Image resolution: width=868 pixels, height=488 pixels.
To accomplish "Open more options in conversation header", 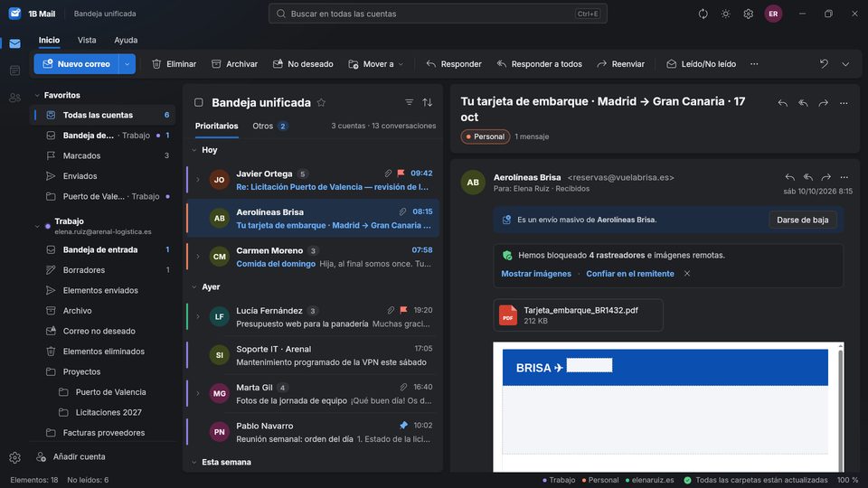I will [x=844, y=103].
